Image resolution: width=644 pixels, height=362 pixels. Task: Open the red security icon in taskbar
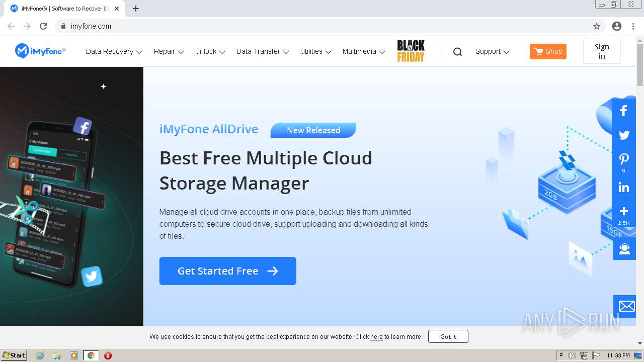108,355
